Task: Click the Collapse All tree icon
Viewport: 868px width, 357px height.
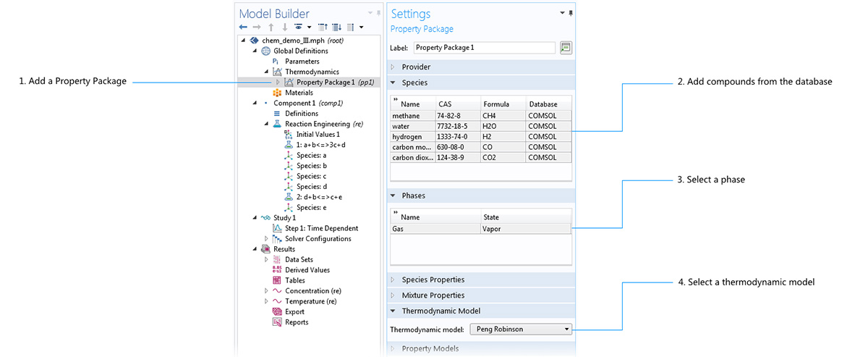Action: (x=323, y=28)
